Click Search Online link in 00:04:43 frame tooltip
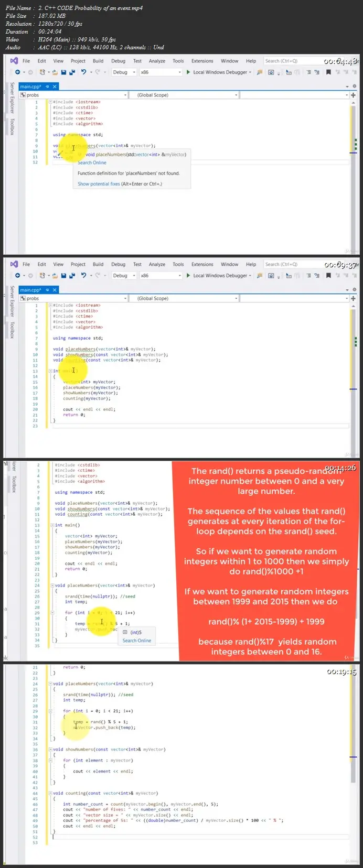The width and height of the screenshot is (363, 868). (92, 162)
